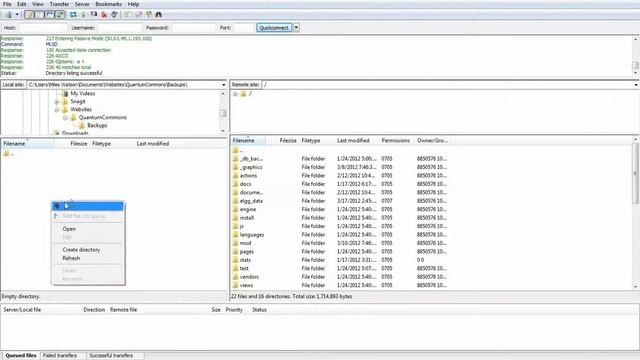The width and height of the screenshot is (640, 360).
Task: Reconnect to the last server icon
Action: 114,15
